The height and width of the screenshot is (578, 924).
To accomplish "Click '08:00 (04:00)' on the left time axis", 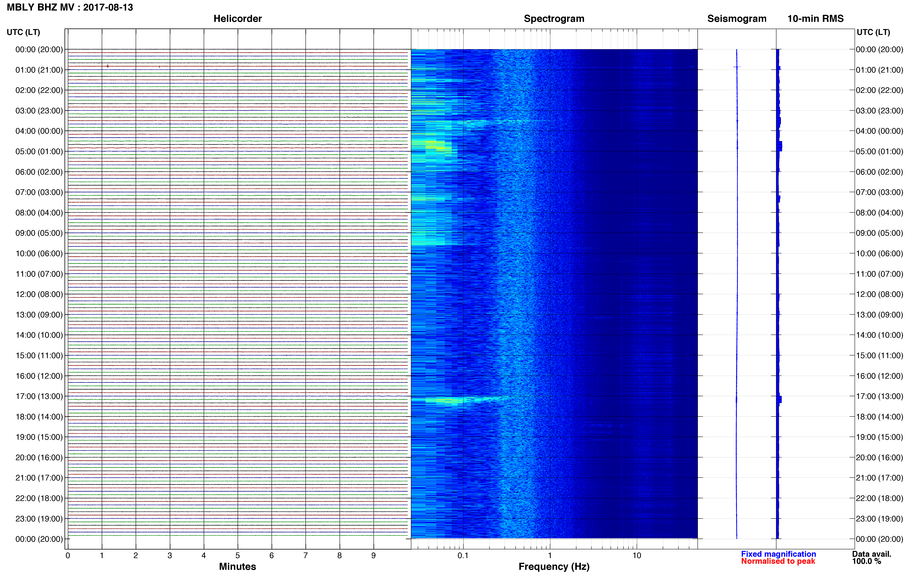I will tap(39, 213).
